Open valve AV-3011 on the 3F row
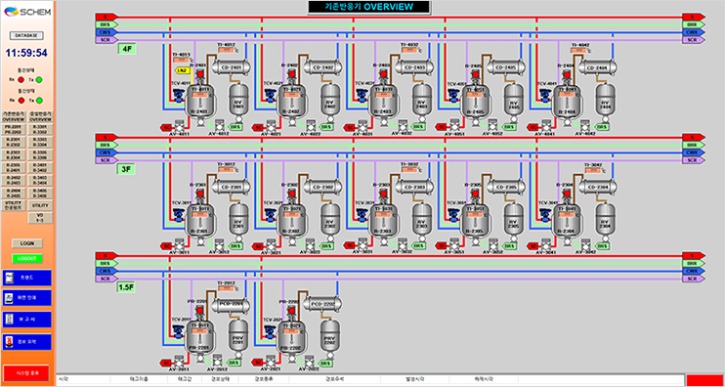 click(178, 245)
